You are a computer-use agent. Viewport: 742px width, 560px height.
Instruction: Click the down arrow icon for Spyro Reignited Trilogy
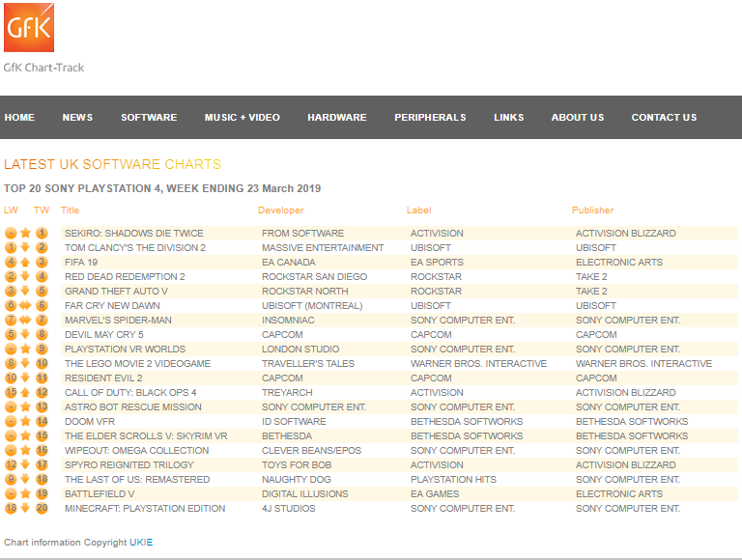pyautogui.click(x=25, y=465)
